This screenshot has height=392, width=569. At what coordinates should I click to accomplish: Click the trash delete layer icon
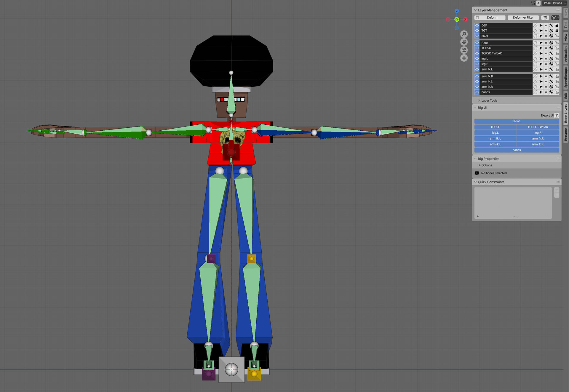(x=545, y=18)
